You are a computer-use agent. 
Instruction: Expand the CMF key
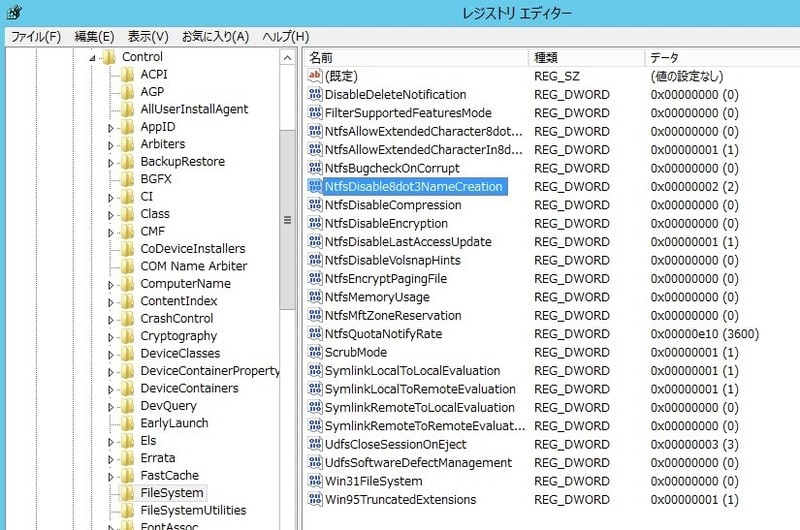(x=111, y=233)
